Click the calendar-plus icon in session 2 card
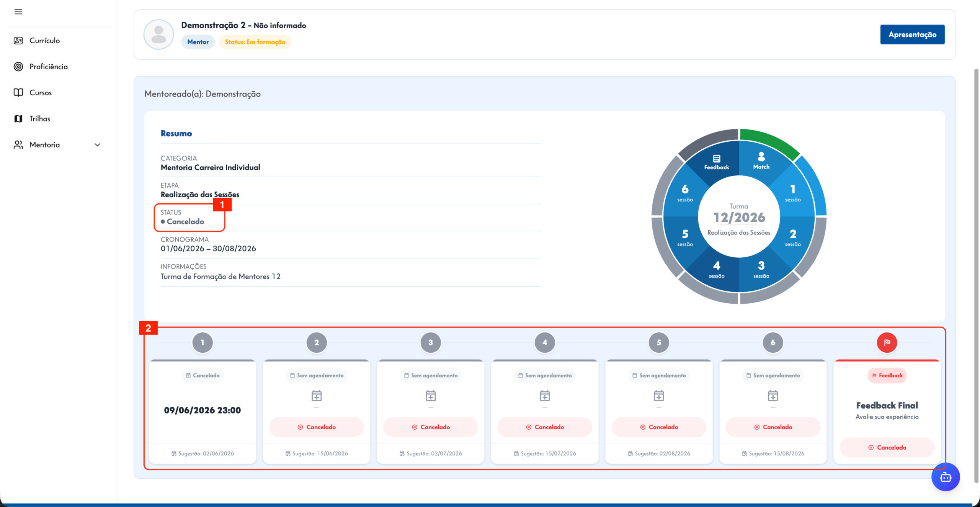This screenshot has height=507, width=980. pyautogui.click(x=317, y=396)
